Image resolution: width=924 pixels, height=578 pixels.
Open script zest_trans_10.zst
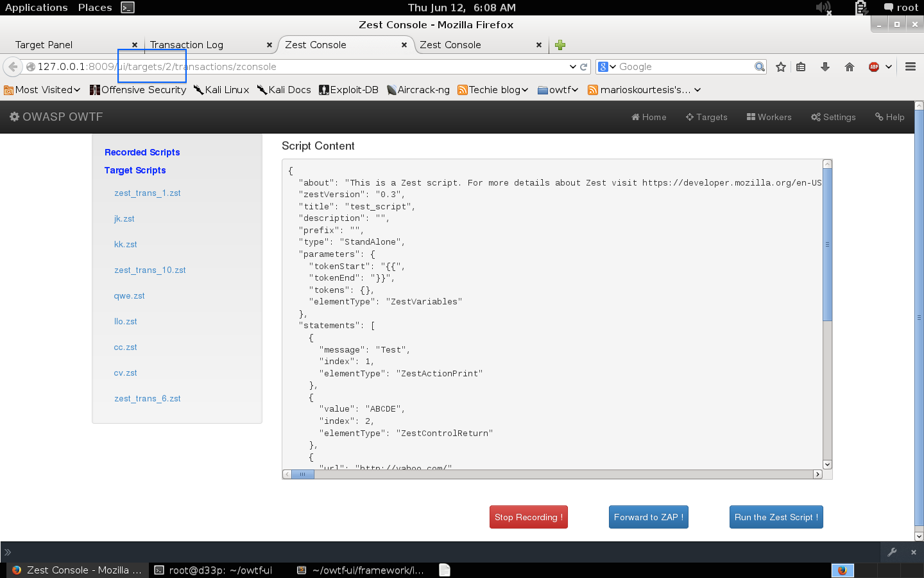(150, 270)
